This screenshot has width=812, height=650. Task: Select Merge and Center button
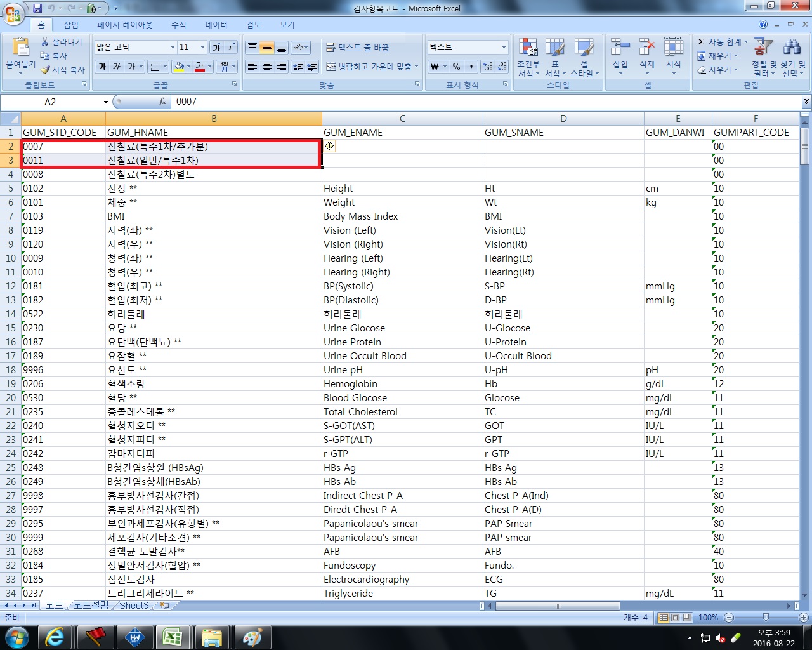click(372, 67)
